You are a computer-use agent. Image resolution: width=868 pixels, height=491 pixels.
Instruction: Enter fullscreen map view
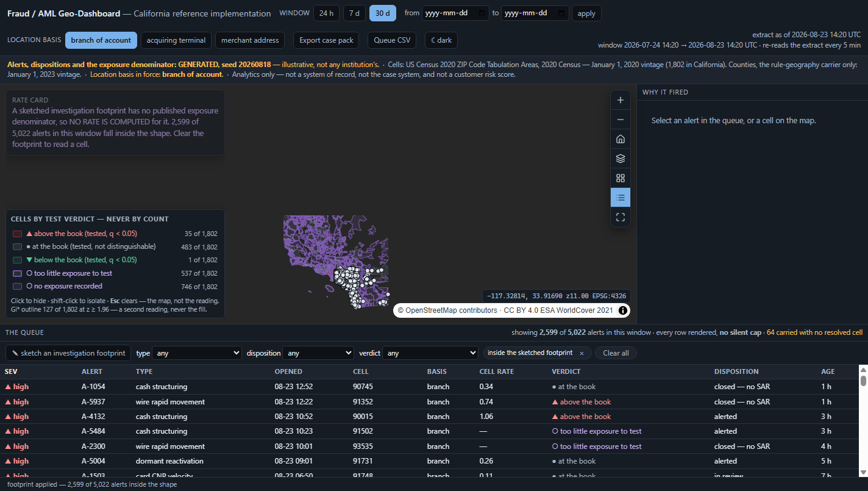[621, 217]
